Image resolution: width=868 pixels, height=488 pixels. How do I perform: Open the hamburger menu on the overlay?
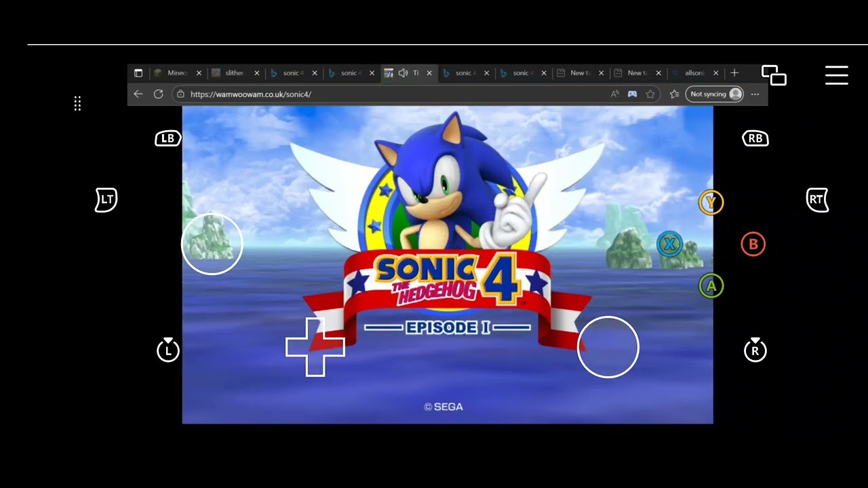tap(837, 75)
